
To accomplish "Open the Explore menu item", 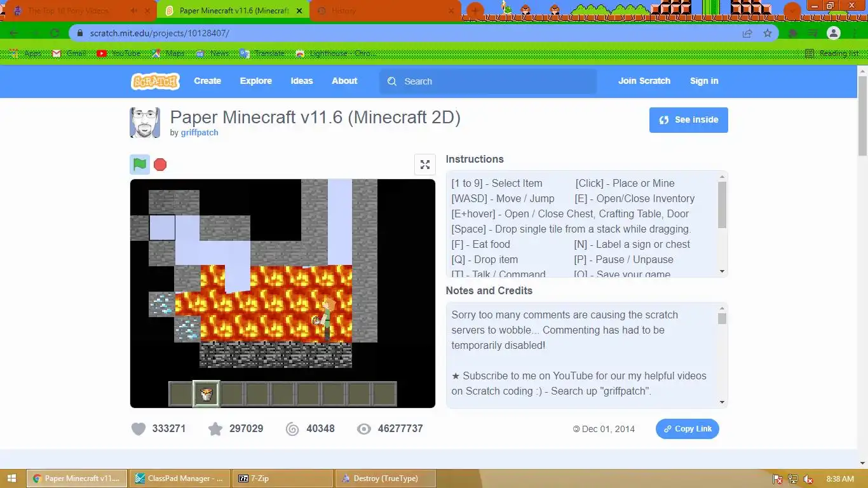I will [x=256, y=81].
